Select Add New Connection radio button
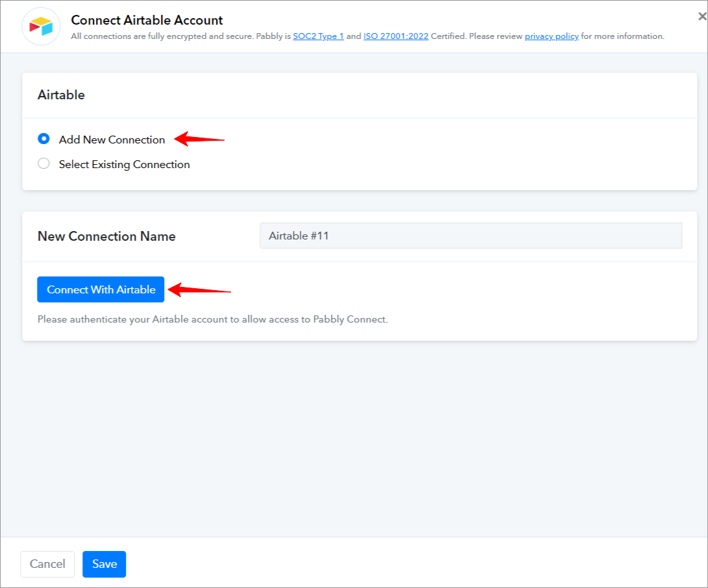Image resolution: width=708 pixels, height=588 pixels. tap(43, 139)
